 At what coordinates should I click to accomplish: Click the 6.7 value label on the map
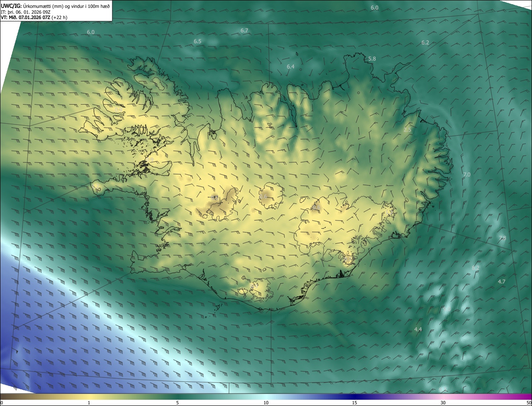pyautogui.click(x=244, y=30)
